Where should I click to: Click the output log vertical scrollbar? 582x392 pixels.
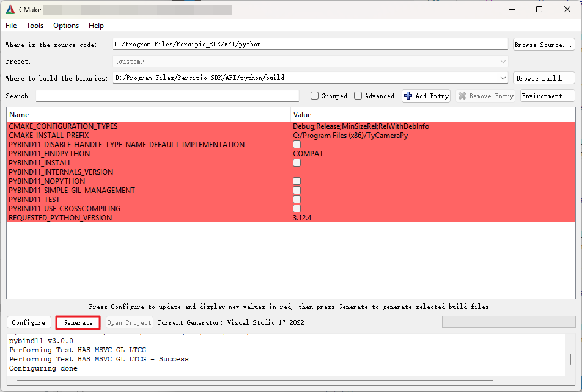tap(571, 359)
